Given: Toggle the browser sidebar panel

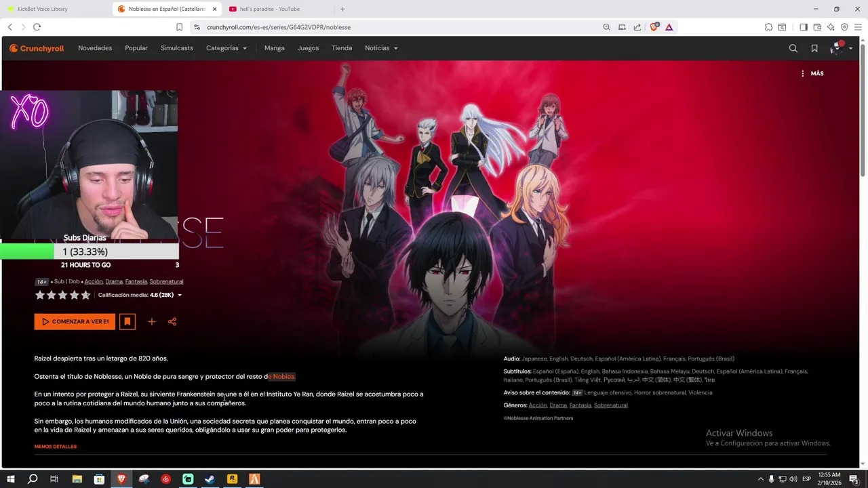Looking at the screenshot, I should [804, 27].
